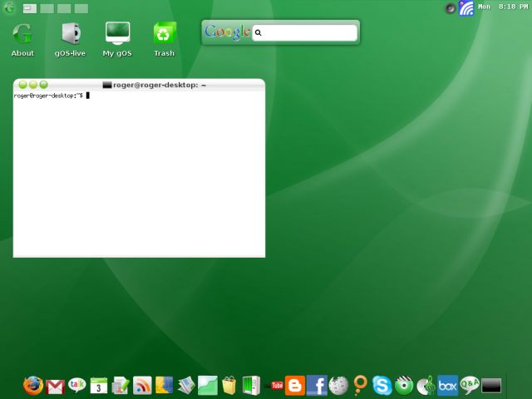Click the Mon 8:18 PM clock
532x399 pixels.
(x=503, y=7)
